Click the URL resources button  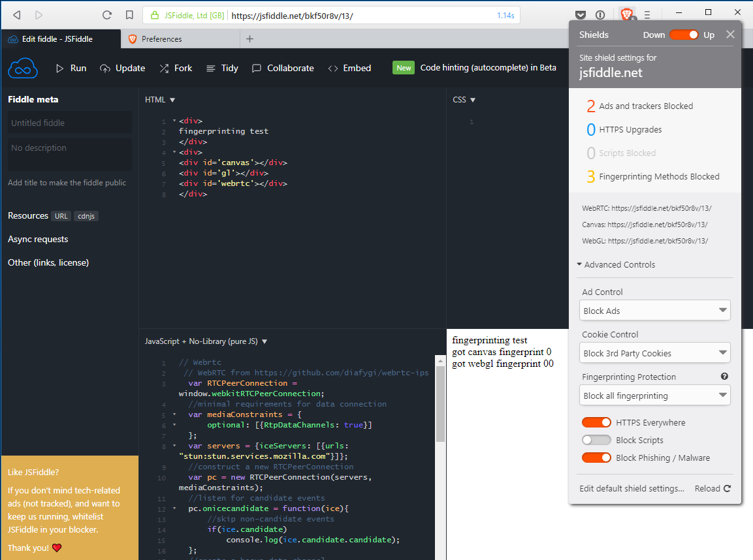click(61, 216)
